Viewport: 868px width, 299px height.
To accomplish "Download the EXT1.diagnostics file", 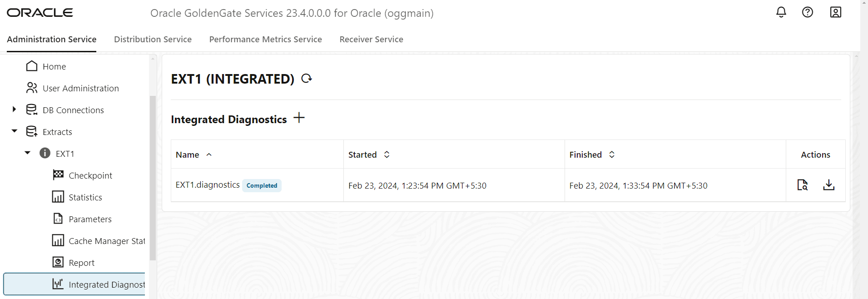I will tap(829, 185).
